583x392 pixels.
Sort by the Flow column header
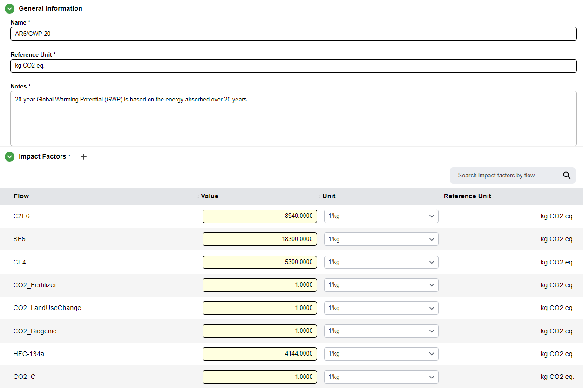coord(21,196)
